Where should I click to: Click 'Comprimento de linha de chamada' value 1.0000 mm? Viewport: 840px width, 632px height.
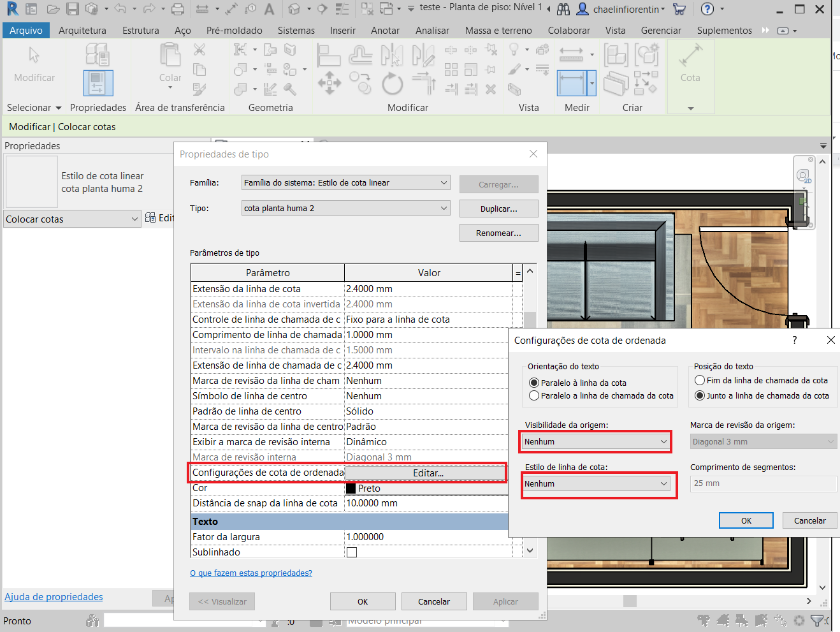pyautogui.click(x=428, y=335)
